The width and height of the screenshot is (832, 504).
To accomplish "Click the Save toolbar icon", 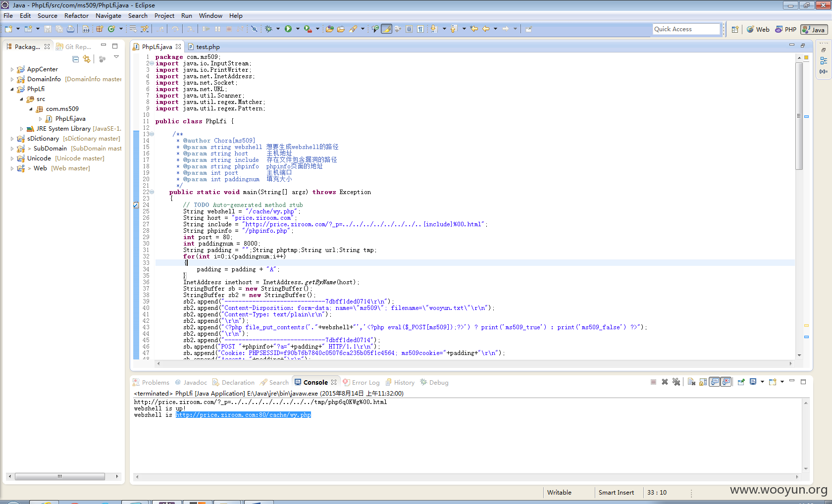I will pyautogui.click(x=48, y=29).
